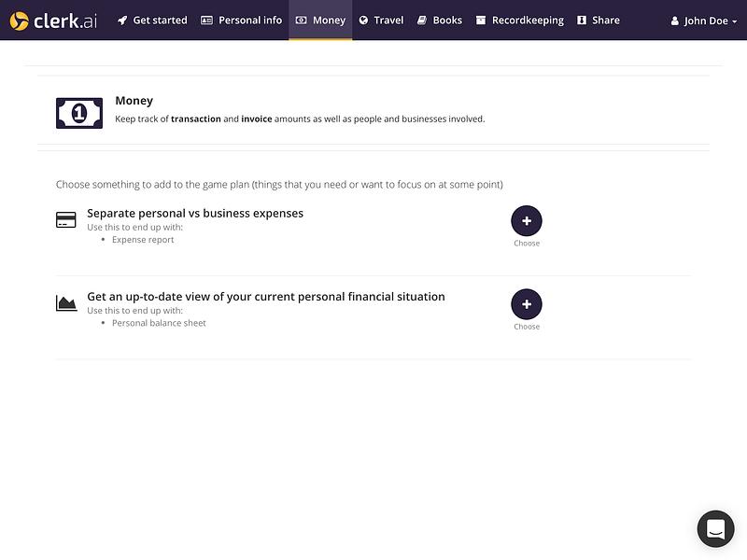
Task: Open the Share tab
Action: coord(599,20)
